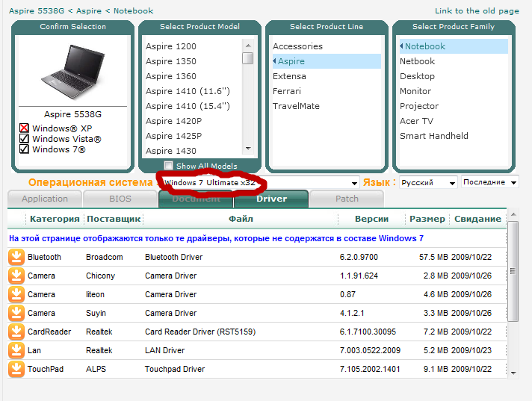Download the Chicony Camera driver
The image size is (532, 401).
[16, 276]
